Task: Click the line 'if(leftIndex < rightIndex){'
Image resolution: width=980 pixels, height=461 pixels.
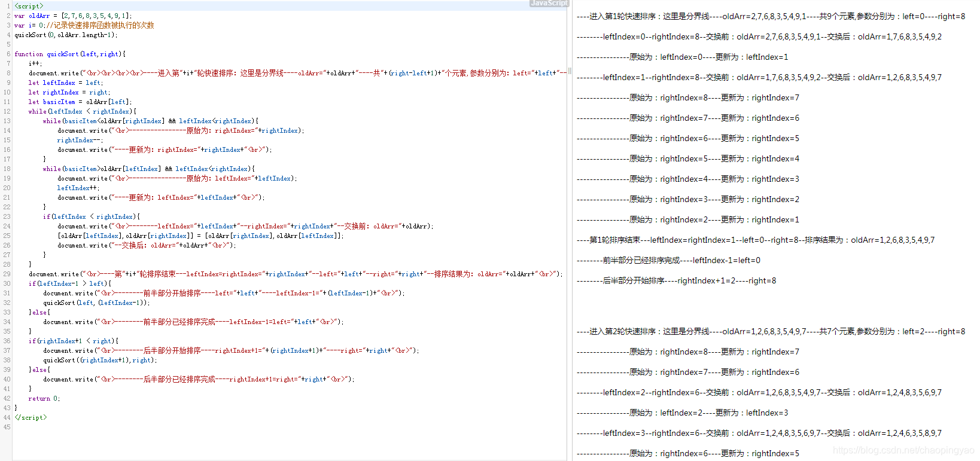Action: pos(92,216)
